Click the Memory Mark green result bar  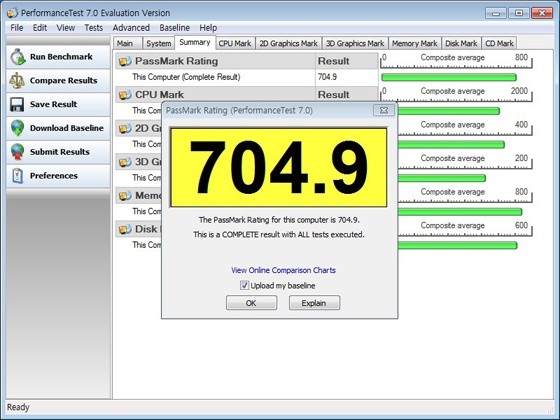[x=460, y=212]
